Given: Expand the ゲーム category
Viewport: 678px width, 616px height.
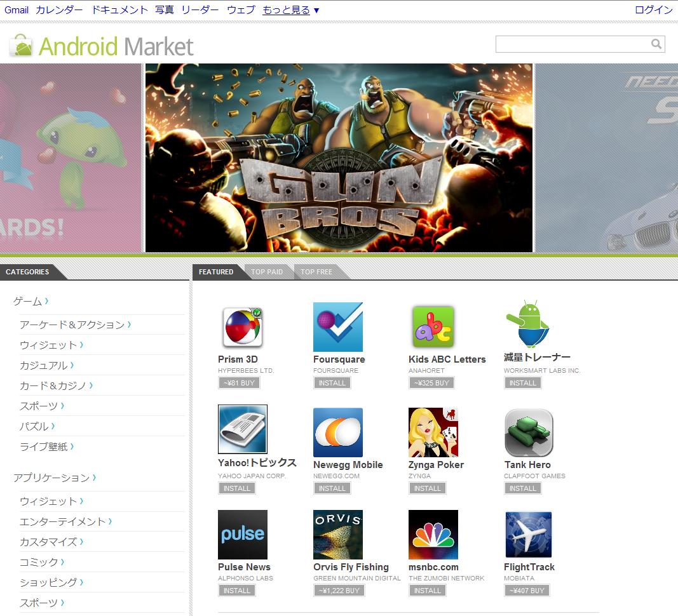Looking at the screenshot, I should click(x=31, y=301).
